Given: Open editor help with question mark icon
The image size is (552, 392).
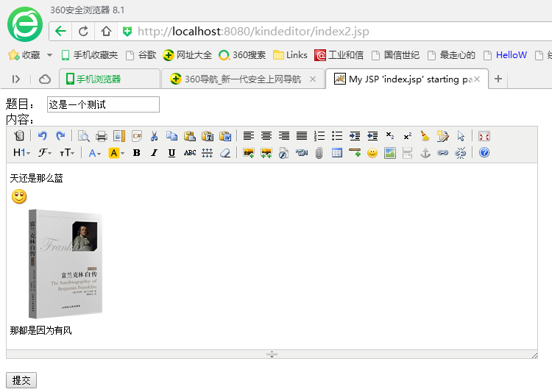Looking at the screenshot, I should [484, 153].
